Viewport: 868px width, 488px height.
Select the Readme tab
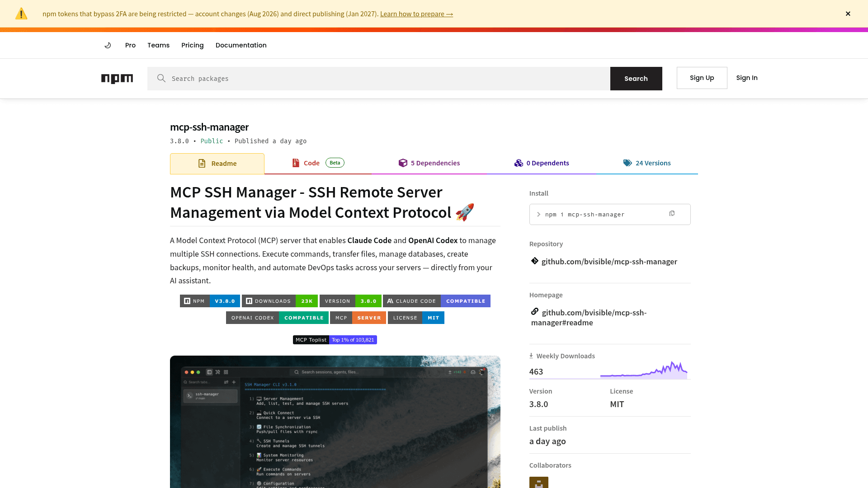(217, 164)
